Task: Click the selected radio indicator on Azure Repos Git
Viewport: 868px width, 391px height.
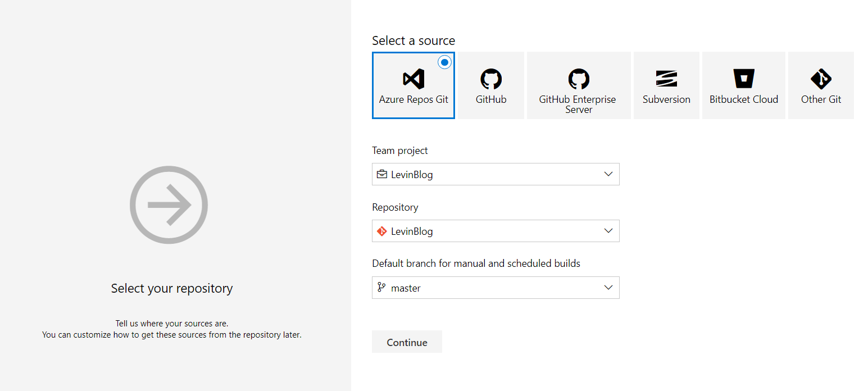Action: tap(444, 62)
